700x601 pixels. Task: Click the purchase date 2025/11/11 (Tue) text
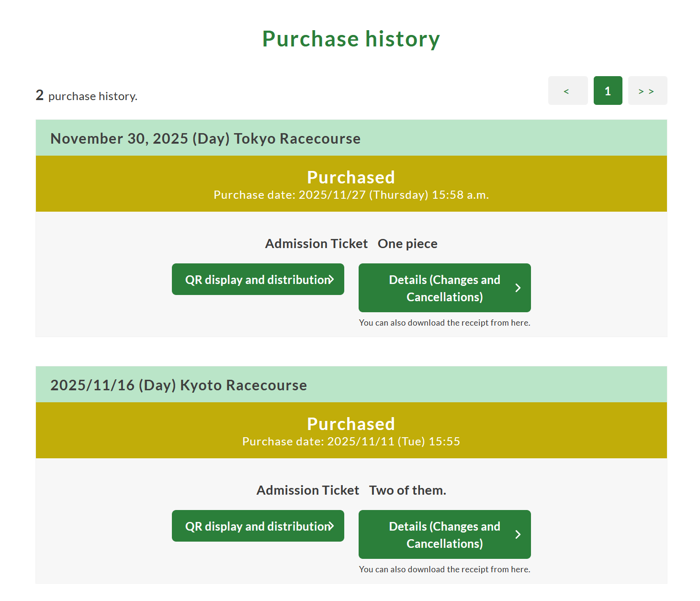point(351,442)
